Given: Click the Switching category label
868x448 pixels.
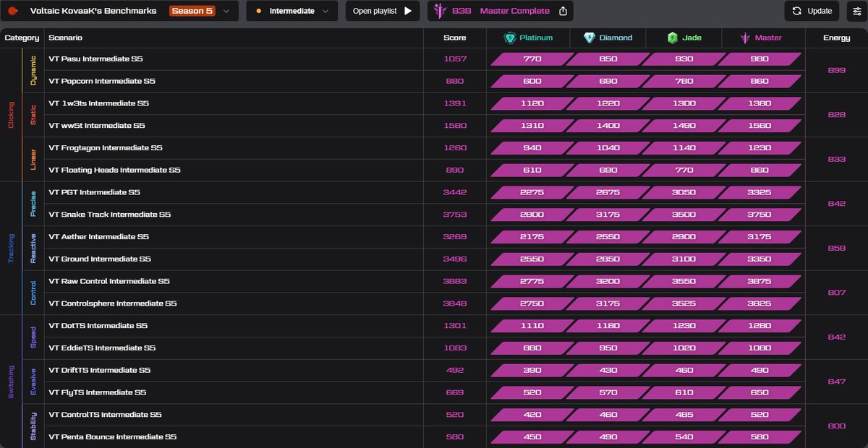Looking at the screenshot, I should (x=11, y=382).
